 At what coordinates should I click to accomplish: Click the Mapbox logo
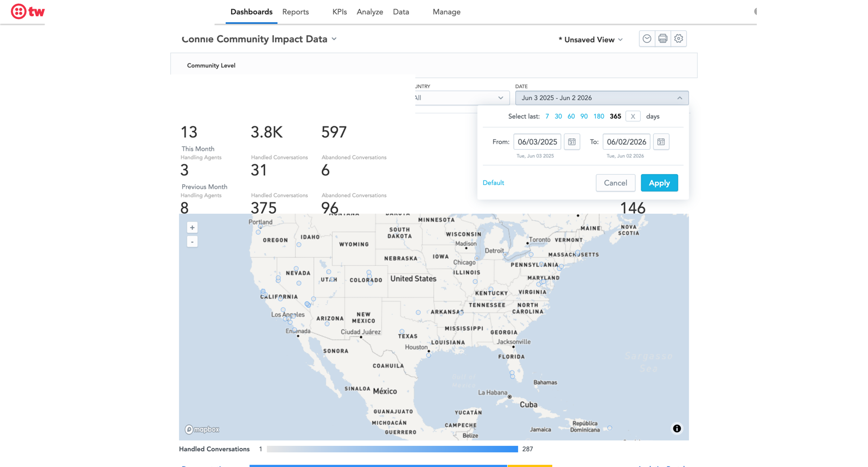202,429
